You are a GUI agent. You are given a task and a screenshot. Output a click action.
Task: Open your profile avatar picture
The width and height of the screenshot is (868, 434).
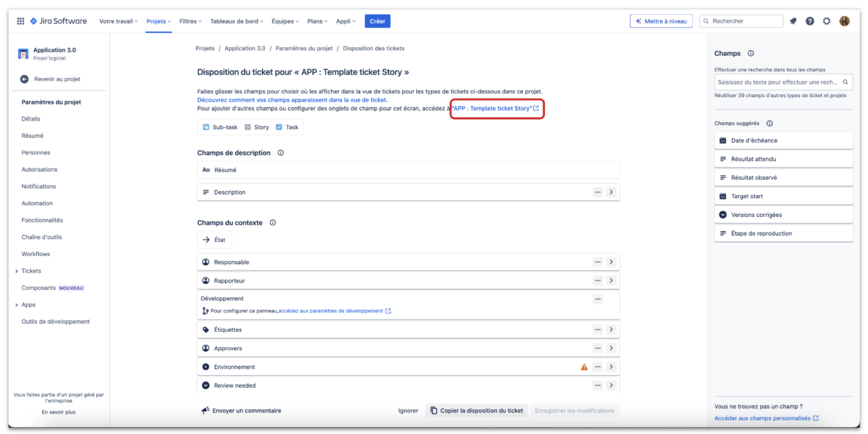(844, 21)
